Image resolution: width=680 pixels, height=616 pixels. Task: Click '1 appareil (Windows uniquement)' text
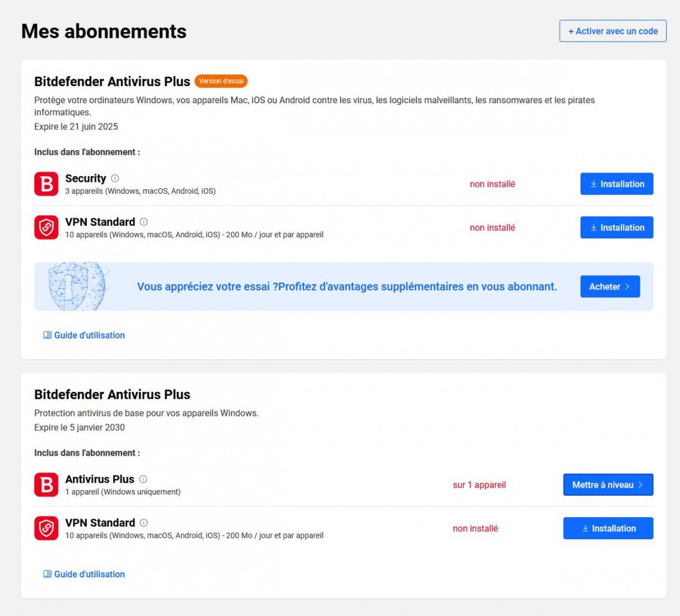123,492
